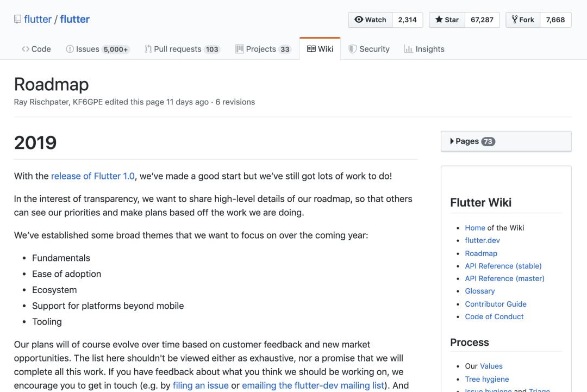
Task: Click the Roadmap page title
Action: [51, 84]
